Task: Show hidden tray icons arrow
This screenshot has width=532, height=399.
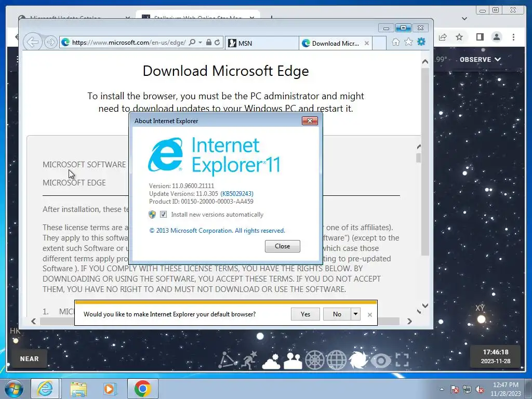Action: coord(442,389)
